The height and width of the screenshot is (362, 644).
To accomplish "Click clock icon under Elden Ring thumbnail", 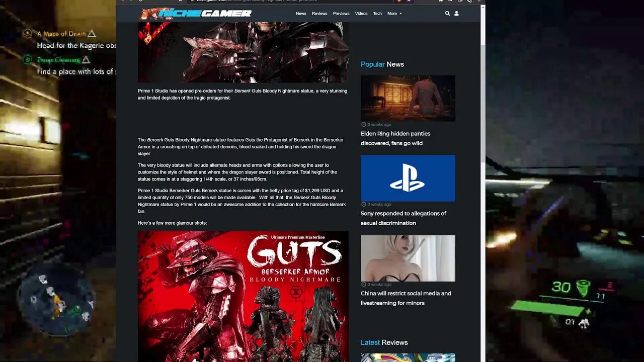I will (x=364, y=124).
